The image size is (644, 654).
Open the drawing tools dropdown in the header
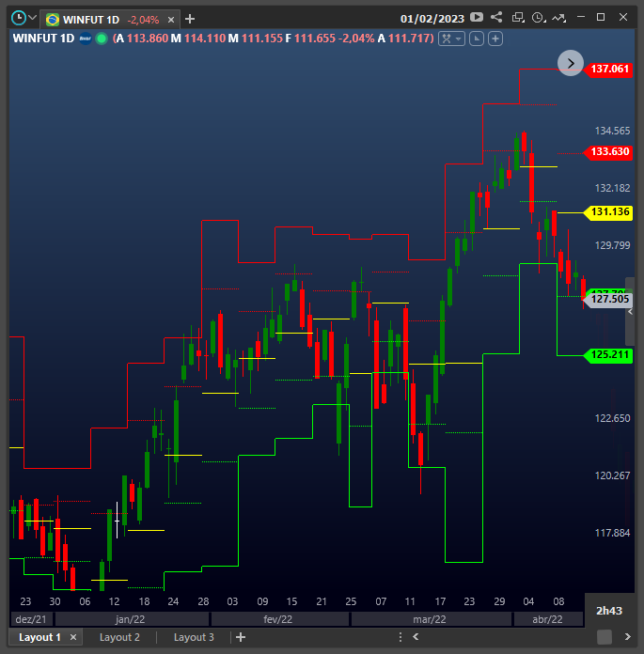pyautogui.click(x=451, y=39)
